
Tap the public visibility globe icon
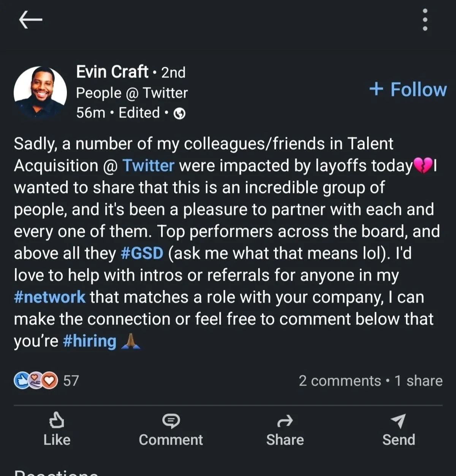pos(179,113)
